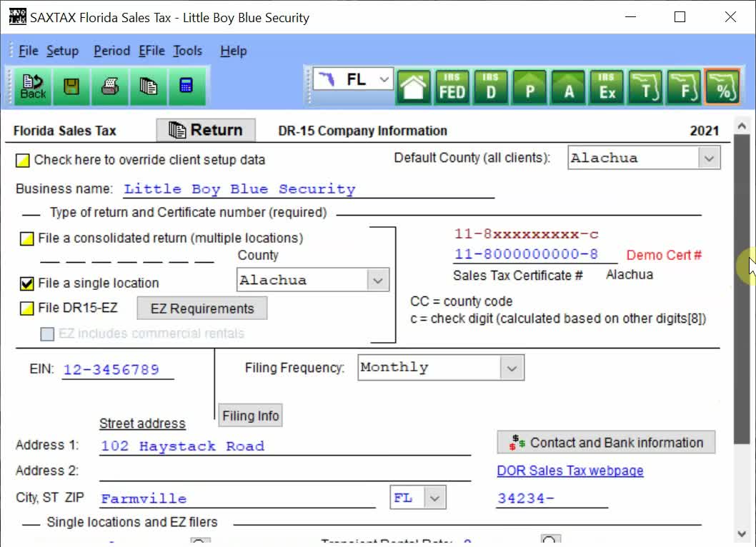The image size is (756, 547).
Task: Save using the floppy disk icon
Action: tap(71, 86)
